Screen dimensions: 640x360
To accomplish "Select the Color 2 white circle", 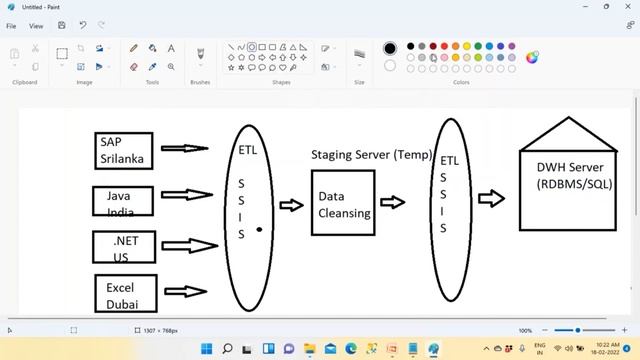I will (x=390, y=65).
